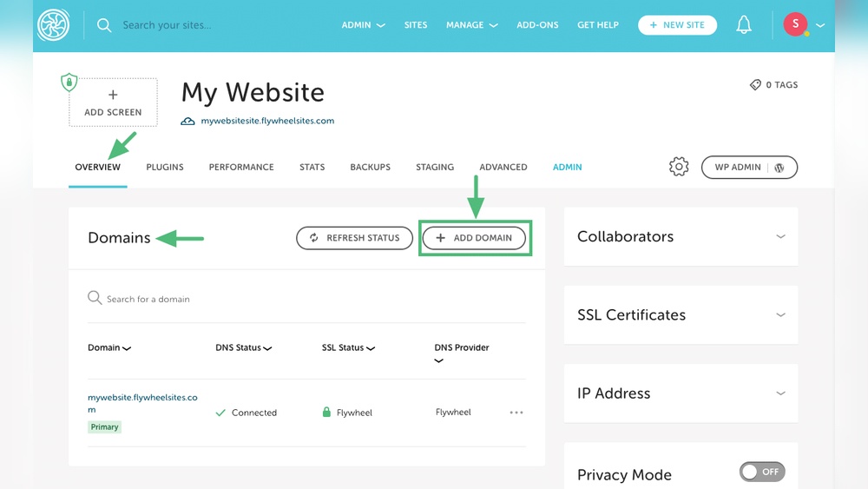
Task: Click the Primary badge
Action: point(105,427)
